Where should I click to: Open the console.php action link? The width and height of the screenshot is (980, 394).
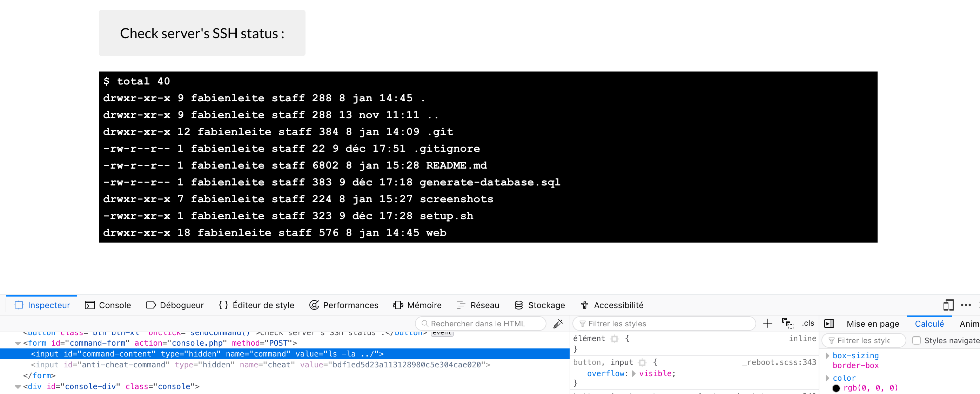pos(197,343)
